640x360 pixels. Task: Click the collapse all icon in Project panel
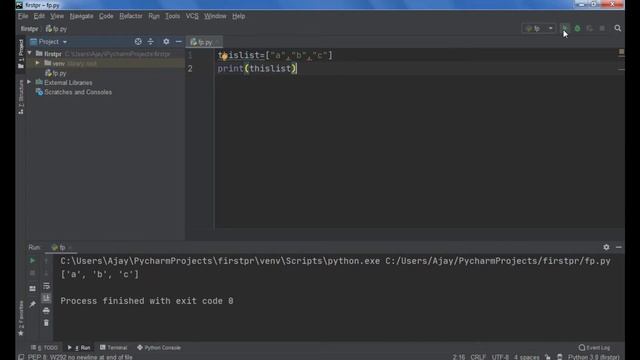click(x=151, y=42)
